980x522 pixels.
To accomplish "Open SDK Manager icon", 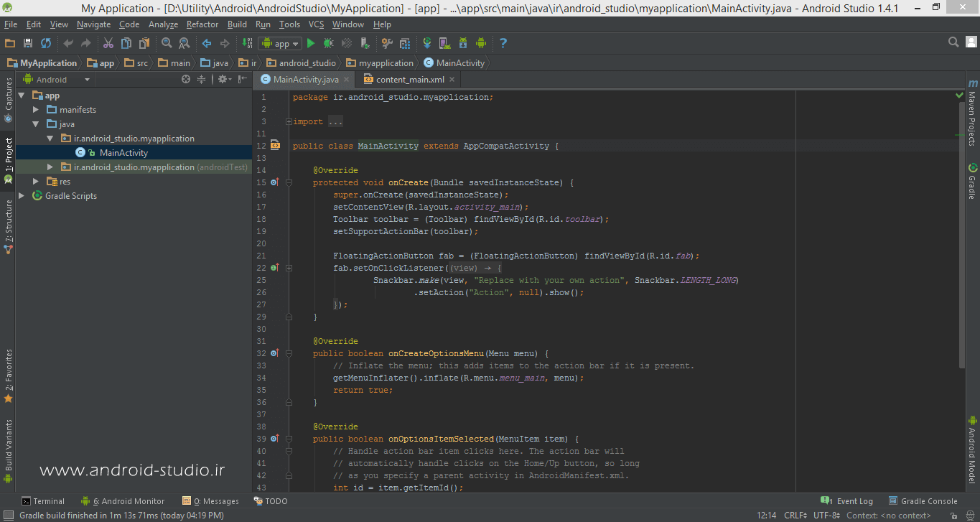I will (x=462, y=43).
